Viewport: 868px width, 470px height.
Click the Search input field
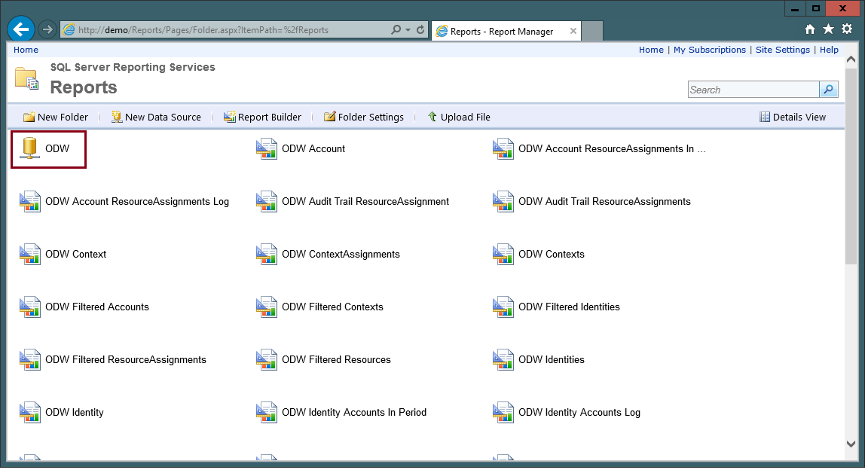point(753,90)
